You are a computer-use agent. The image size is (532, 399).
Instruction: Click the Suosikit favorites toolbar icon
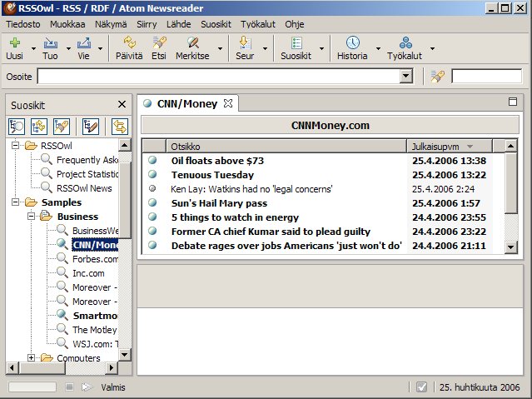pos(296,42)
